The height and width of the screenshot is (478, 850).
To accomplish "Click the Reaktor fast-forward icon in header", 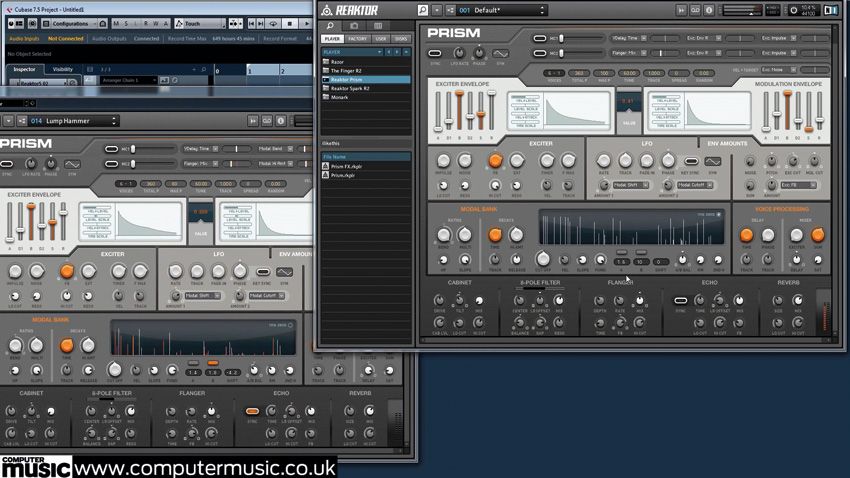I will tap(681, 10).
